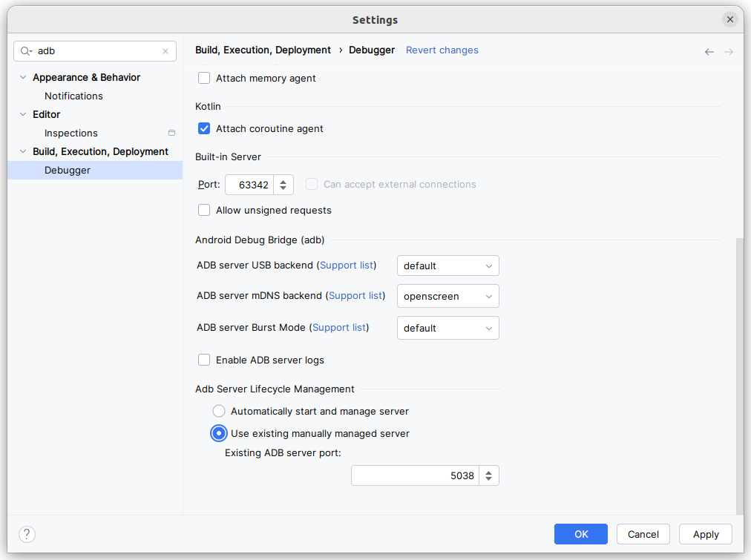This screenshot has width=751, height=560.
Task: Open mDNS backend Support list link
Action: pyautogui.click(x=355, y=296)
